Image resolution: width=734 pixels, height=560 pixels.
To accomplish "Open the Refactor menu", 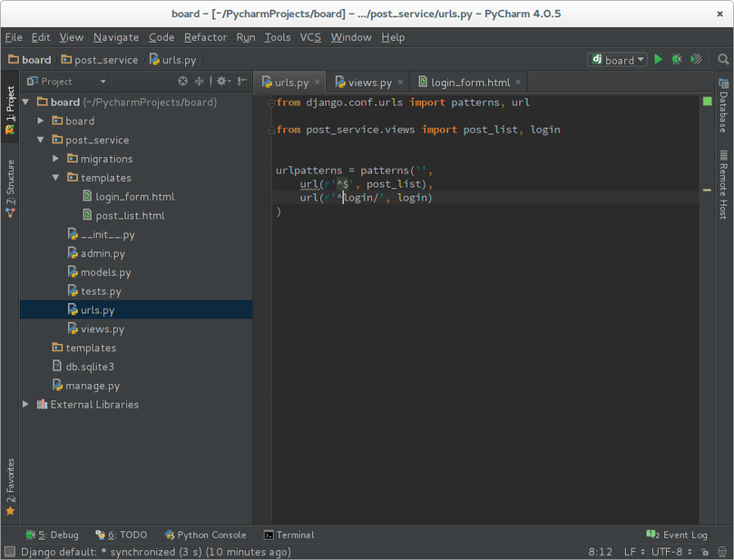I will pos(205,37).
